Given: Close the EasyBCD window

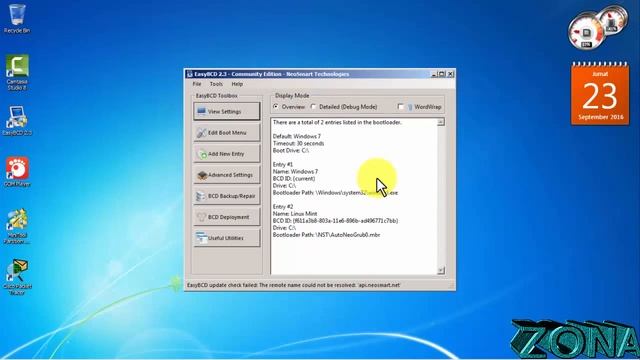Looking at the screenshot, I should coord(450,74).
